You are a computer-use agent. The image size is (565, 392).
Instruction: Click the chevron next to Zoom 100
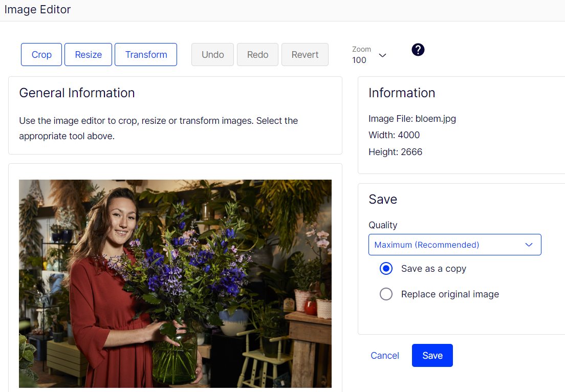point(382,55)
